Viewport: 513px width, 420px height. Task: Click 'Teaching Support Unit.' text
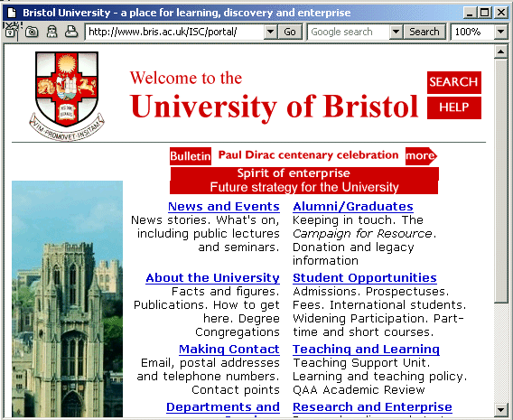pos(361,363)
